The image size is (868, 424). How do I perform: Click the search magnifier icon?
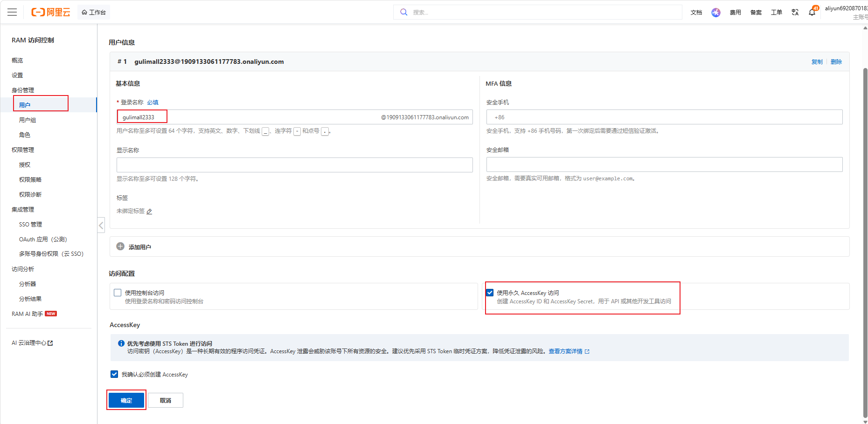pyautogui.click(x=404, y=12)
